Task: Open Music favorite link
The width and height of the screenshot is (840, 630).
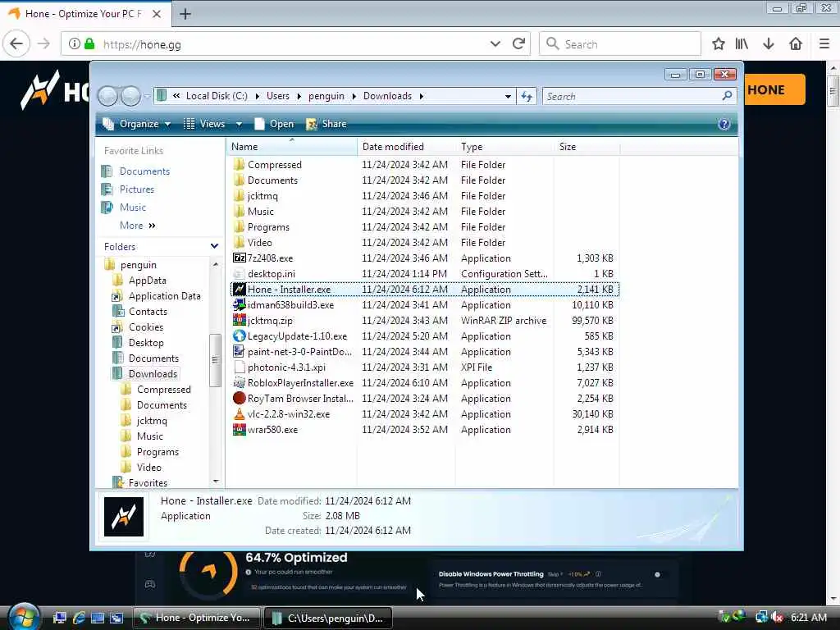Action: pos(133,208)
